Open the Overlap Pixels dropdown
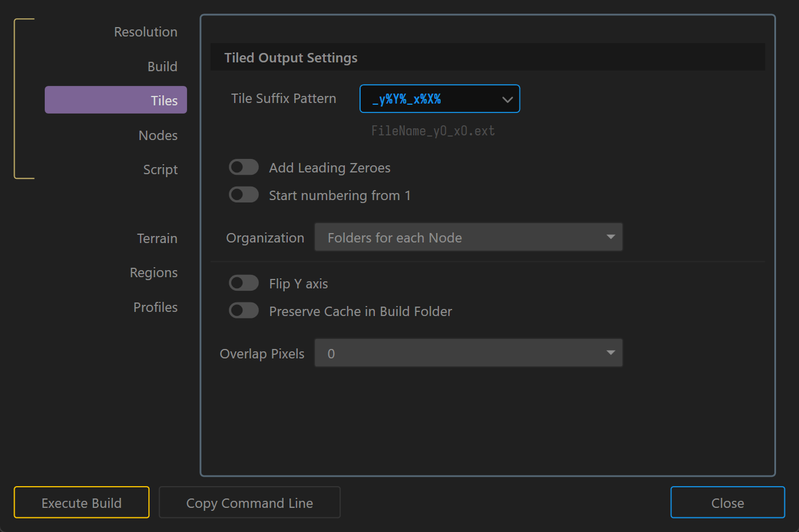799x532 pixels. (x=468, y=353)
